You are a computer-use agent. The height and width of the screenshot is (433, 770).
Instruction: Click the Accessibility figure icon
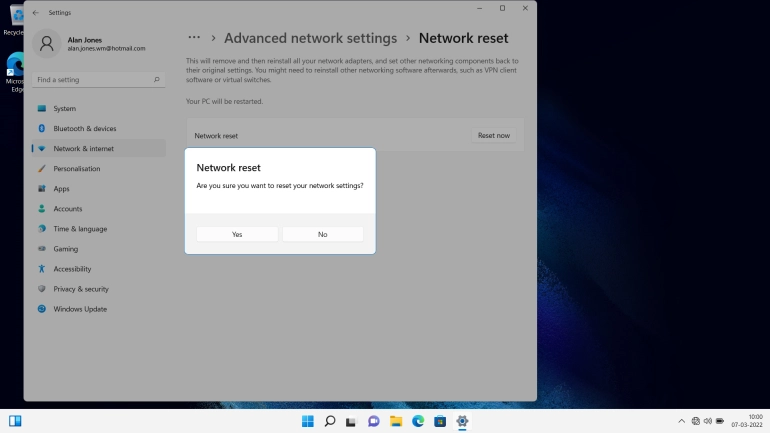pos(42,269)
